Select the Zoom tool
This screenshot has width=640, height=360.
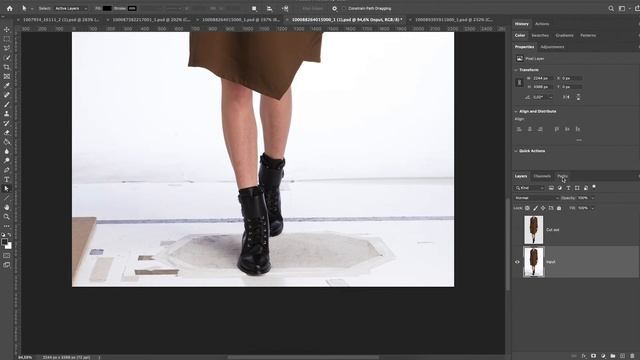7,217
